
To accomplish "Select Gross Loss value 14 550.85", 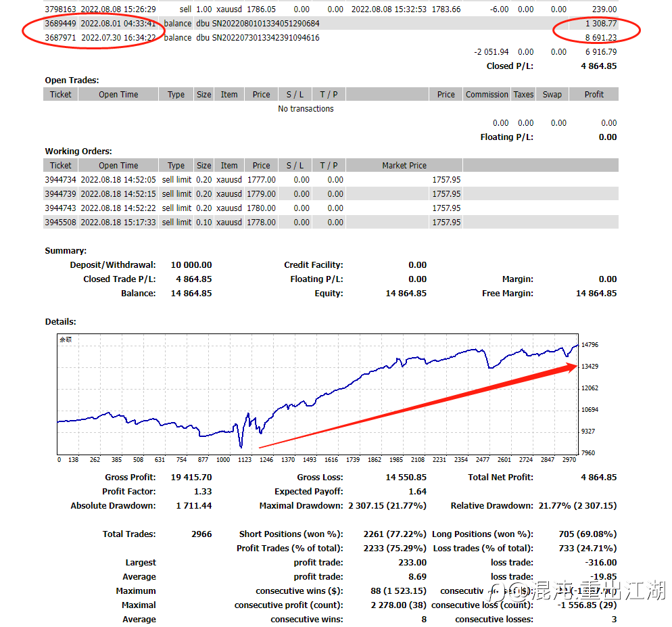I will (406, 477).
